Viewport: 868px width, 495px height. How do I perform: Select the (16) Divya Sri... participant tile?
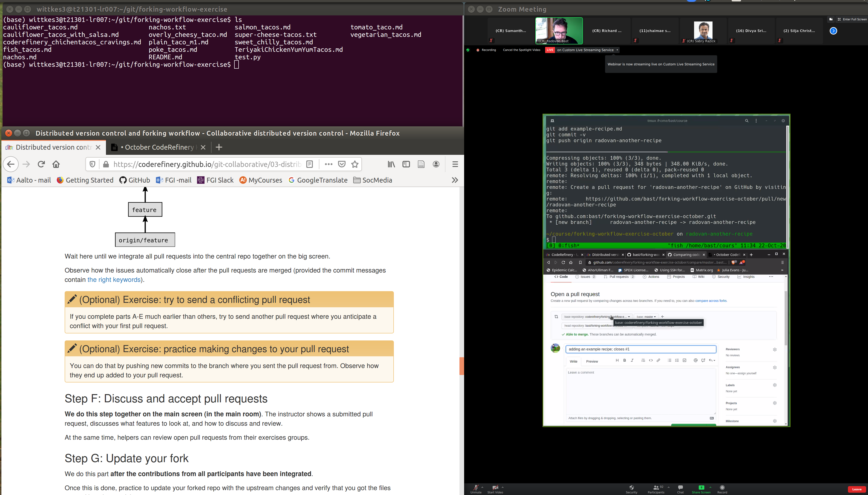(x=751, y=31)
